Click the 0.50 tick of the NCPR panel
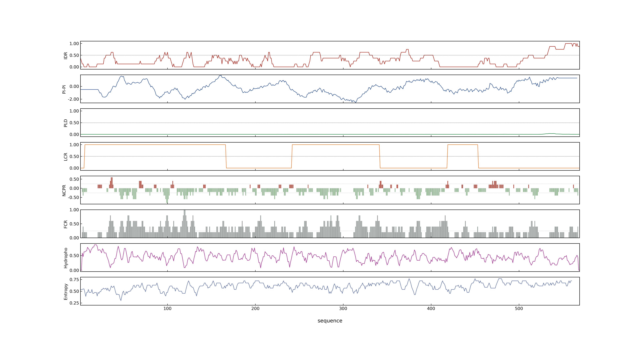 74,179
